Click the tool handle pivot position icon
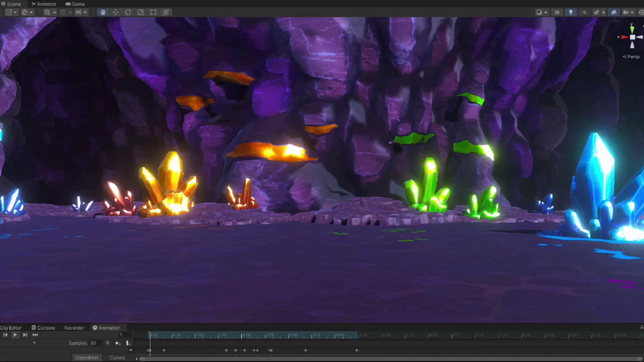This screenshot has height=362, width=644. coord(9,12)
